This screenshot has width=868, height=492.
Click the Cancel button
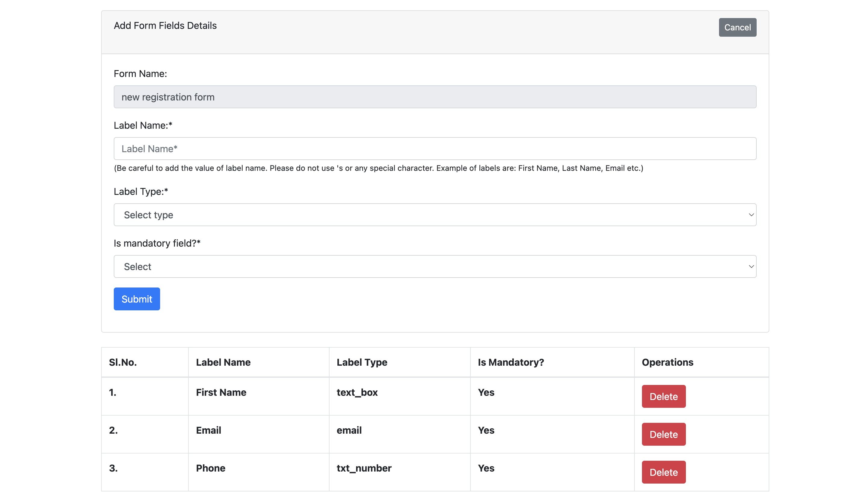tap(737, 27)
